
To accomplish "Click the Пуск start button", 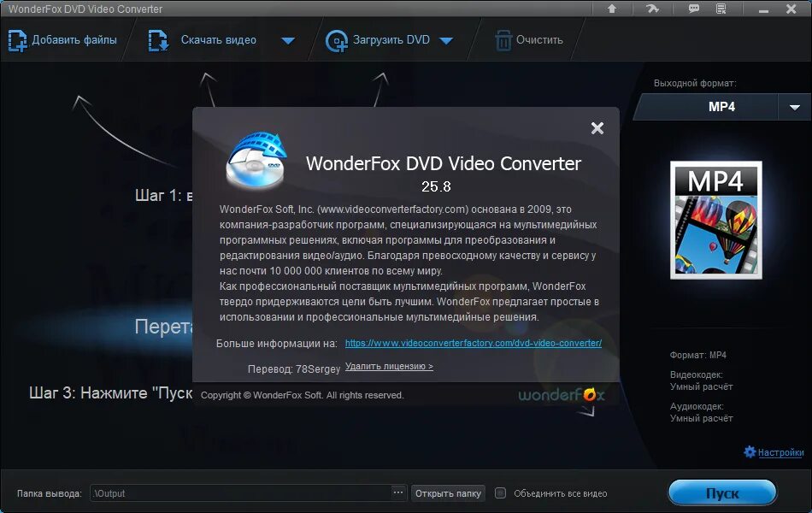I will (722, 492).
